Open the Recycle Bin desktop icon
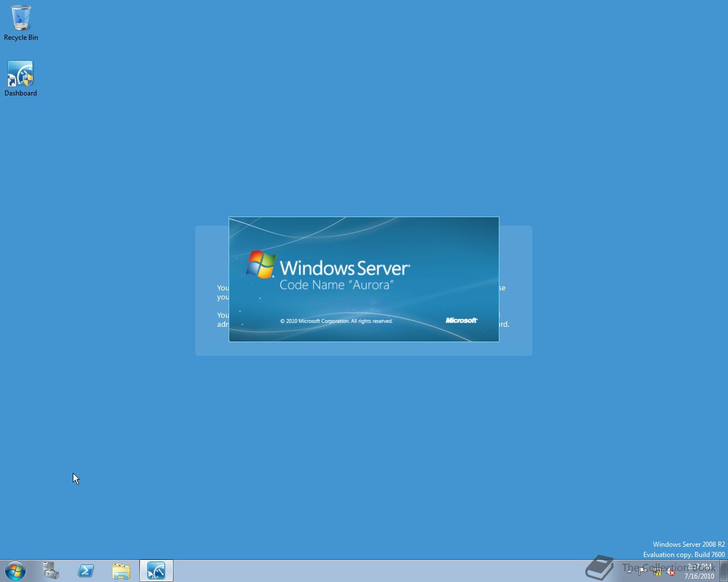This screenshot has height=582, width=728. coord(21,23)
